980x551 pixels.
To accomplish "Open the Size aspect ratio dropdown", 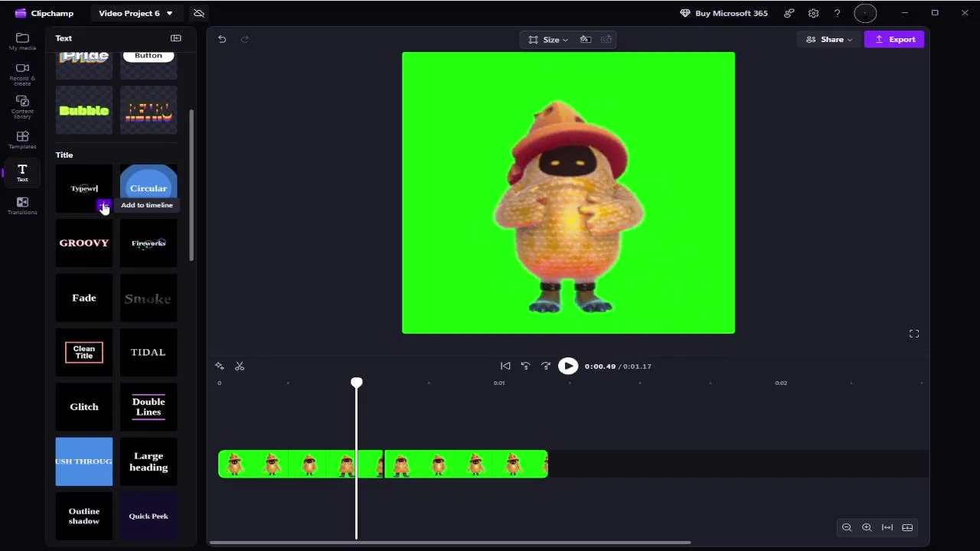I will point(549,39).
